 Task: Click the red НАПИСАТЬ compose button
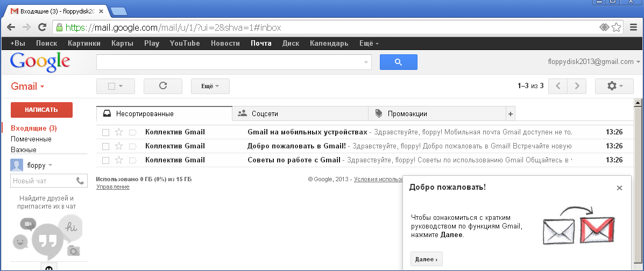[x=41, y=110]
